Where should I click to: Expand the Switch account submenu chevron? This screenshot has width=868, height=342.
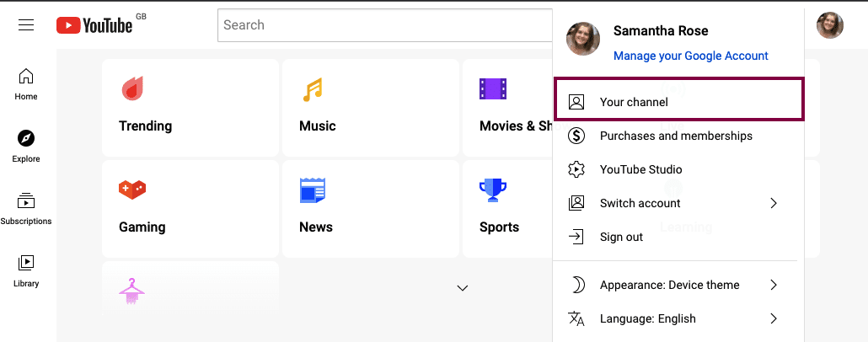pos(774,203)
